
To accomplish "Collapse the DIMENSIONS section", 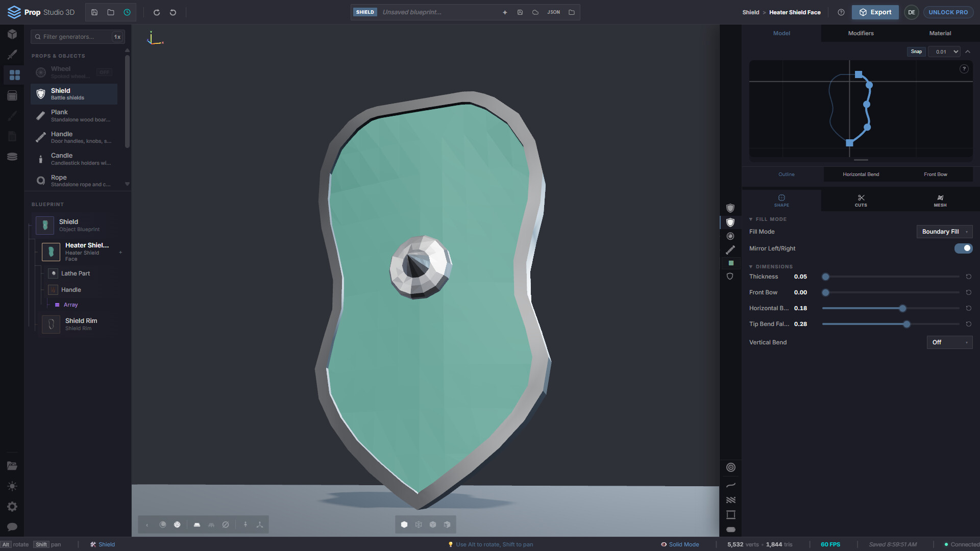I will 771,267.
